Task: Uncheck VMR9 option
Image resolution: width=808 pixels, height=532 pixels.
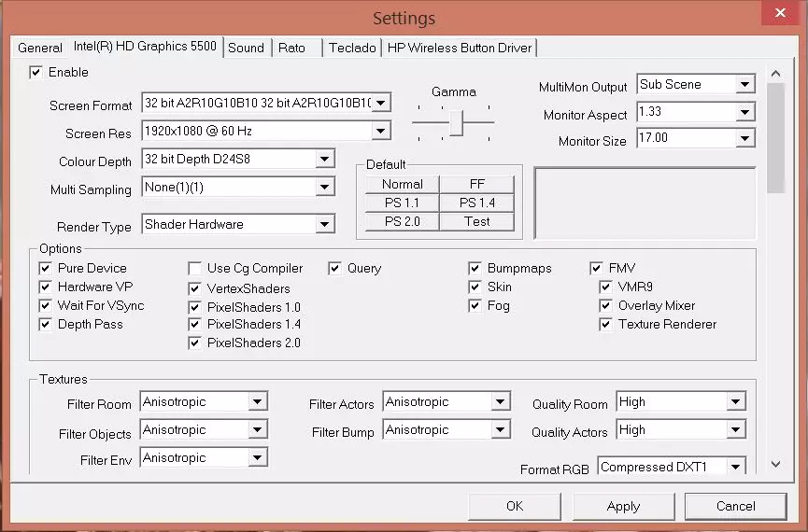Action: (606, 287)
